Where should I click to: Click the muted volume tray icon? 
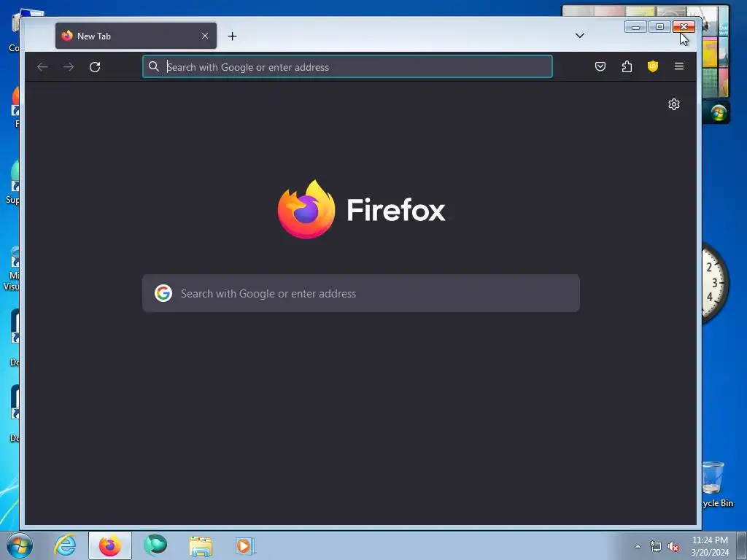673,547
